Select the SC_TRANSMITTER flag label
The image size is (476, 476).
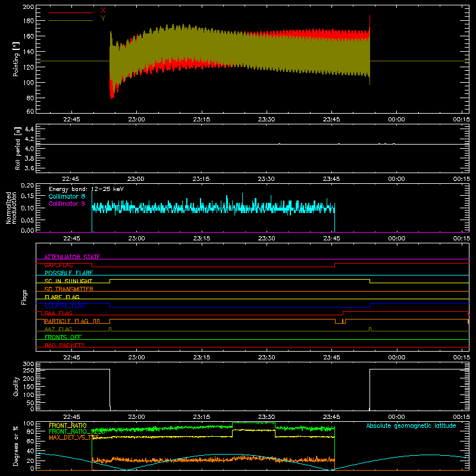click(x=69, y=289)
